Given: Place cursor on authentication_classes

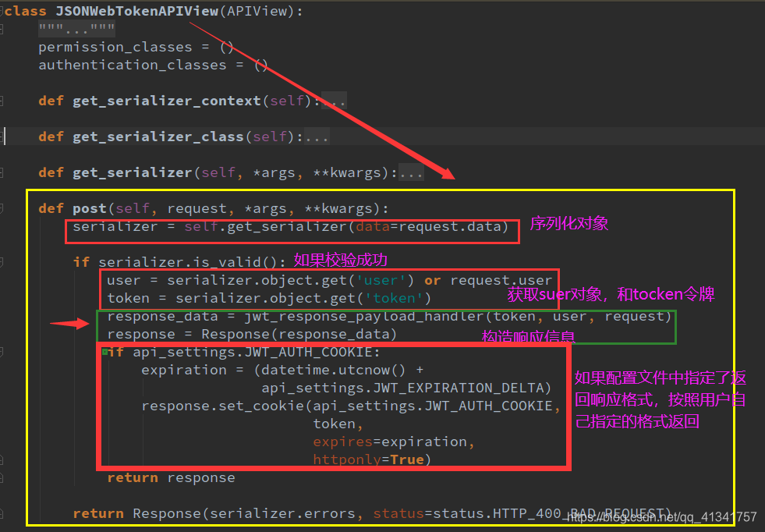Looking at the screenshot, I should click(133, 66).
